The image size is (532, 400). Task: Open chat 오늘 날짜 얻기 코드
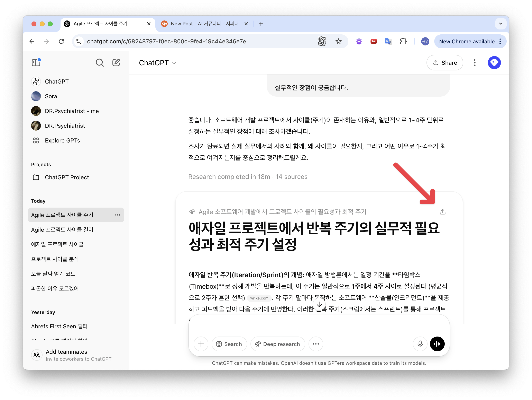pyautogui.click(x=76, y=273)
